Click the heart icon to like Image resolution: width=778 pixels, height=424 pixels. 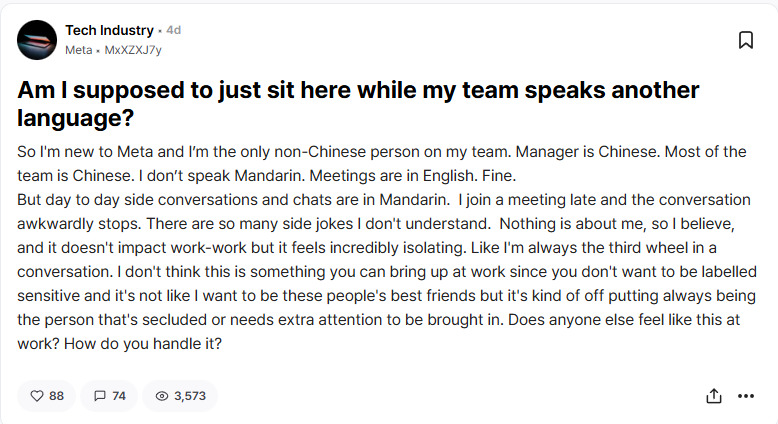[37, 396]
